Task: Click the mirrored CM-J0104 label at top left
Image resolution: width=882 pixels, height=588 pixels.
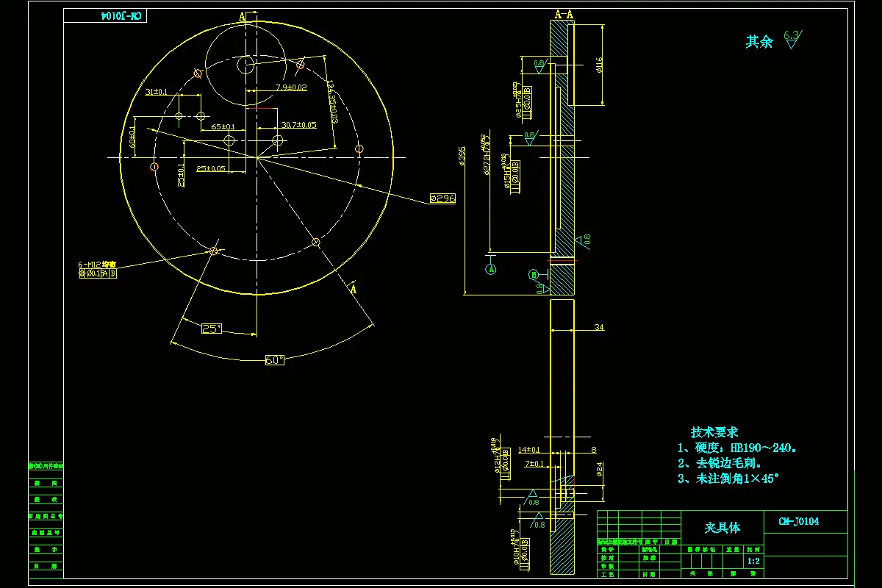Action: pos(123,15)
